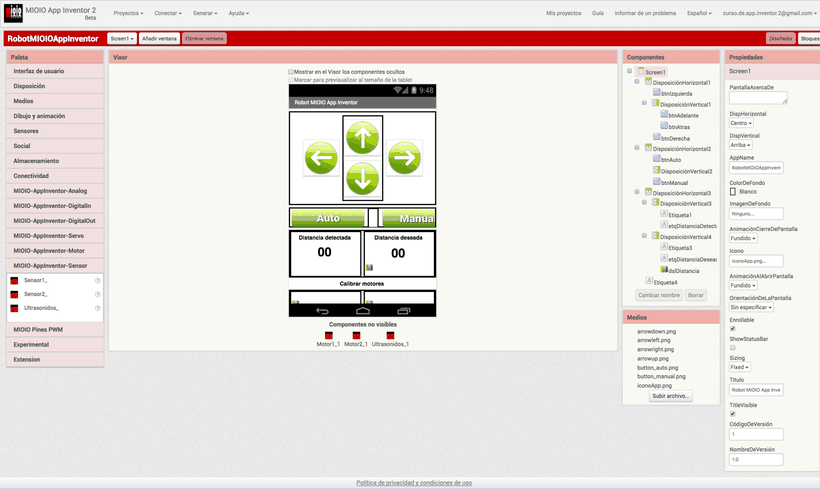Click the CódigoDeVersión input field

[756, 434]
